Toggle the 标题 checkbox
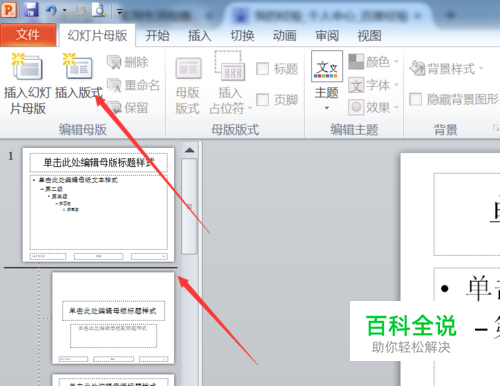Viewport: 500px width, 386px height. click(x=263, y=69)
